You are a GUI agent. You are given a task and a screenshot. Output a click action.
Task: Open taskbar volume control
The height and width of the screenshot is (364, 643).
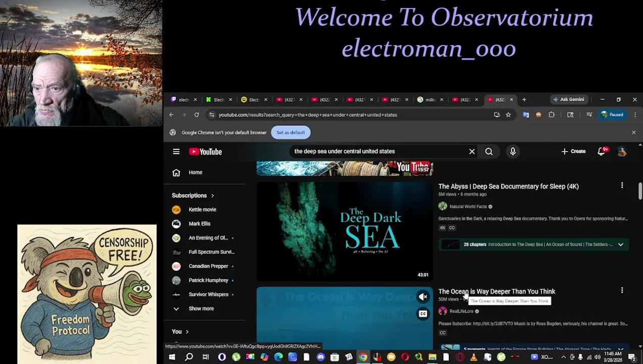pos(598,357)
